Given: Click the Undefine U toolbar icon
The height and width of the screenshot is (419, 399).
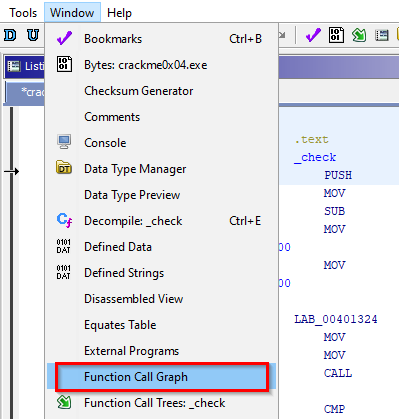Looking at the screenshot, I should (33, 35).
